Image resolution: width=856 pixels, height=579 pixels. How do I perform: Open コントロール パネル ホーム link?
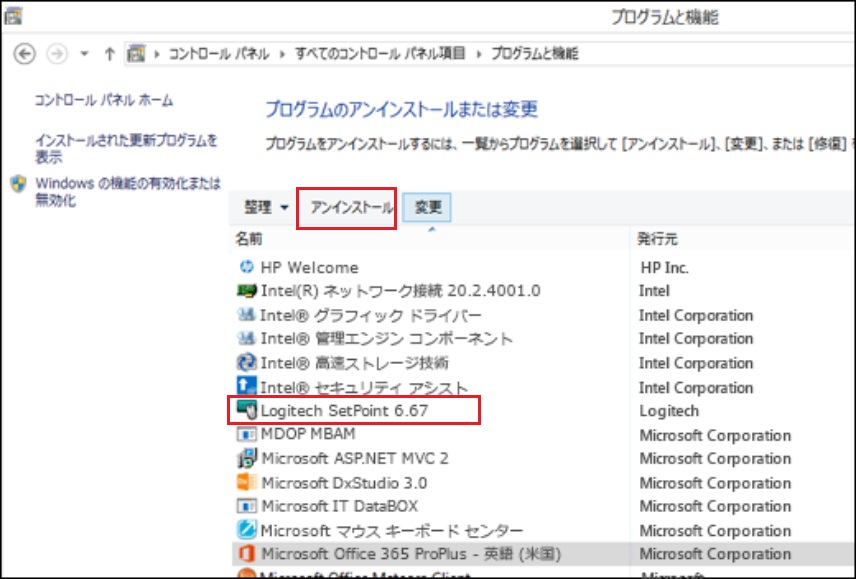click(x=104, y=100)
